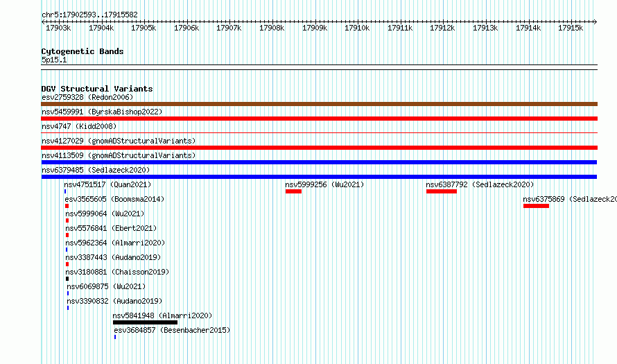Click black bar under nsv5841948
This screenshot has width=617, height=364.
coord(145,322)
